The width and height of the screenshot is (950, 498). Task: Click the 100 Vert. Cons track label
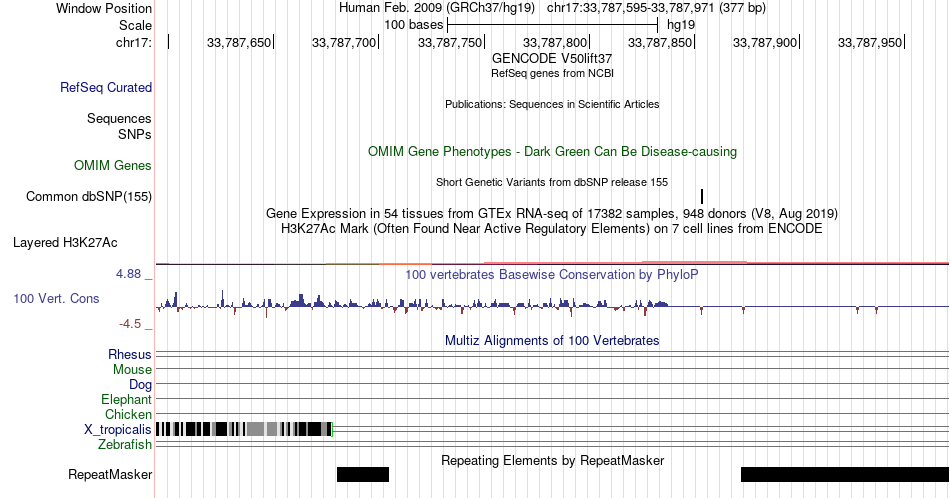click(56, 298)
